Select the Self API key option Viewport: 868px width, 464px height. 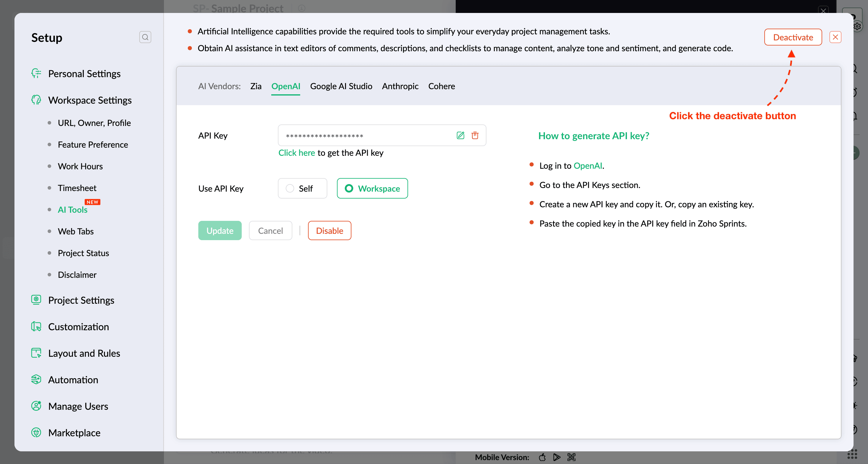coord(302,188)
